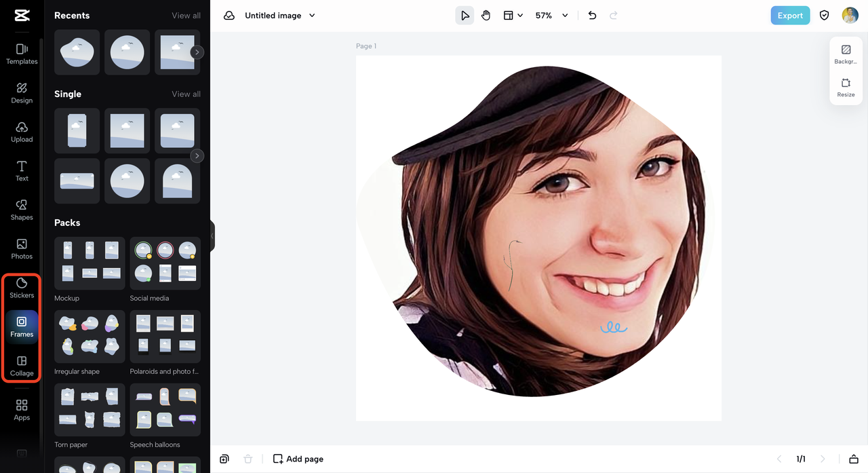Click the shield security icon

(x=825, y=16)
